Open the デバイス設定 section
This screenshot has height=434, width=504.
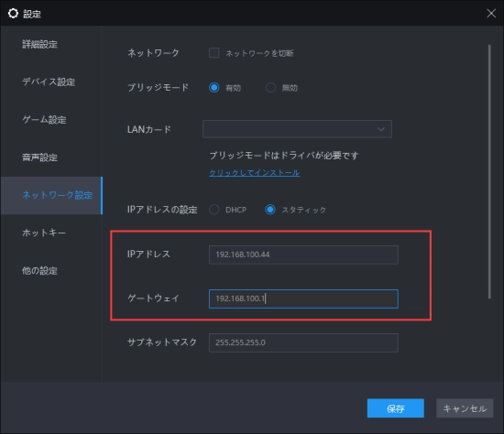[49, 81]
